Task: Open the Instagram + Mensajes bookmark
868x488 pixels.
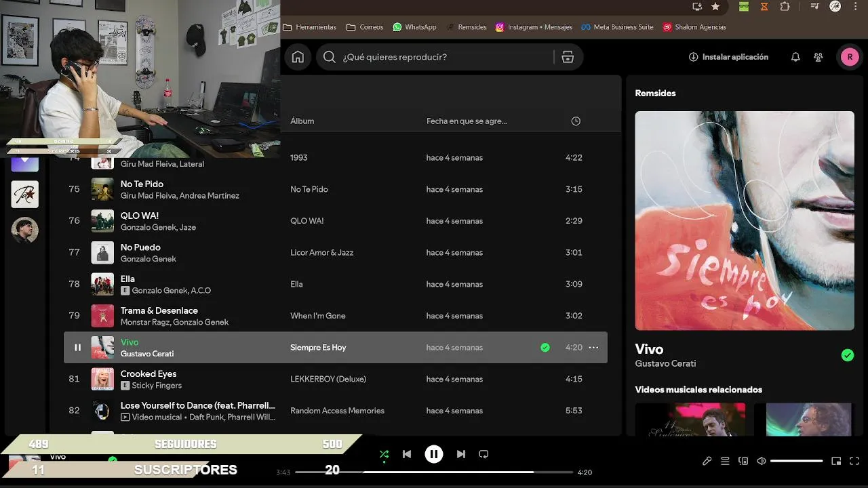Action: coord(534,27)
